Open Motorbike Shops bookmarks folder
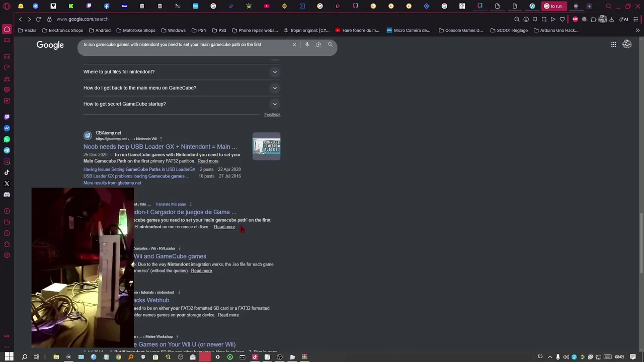Viewport: 644px width, 362px height. coord(136,30)
